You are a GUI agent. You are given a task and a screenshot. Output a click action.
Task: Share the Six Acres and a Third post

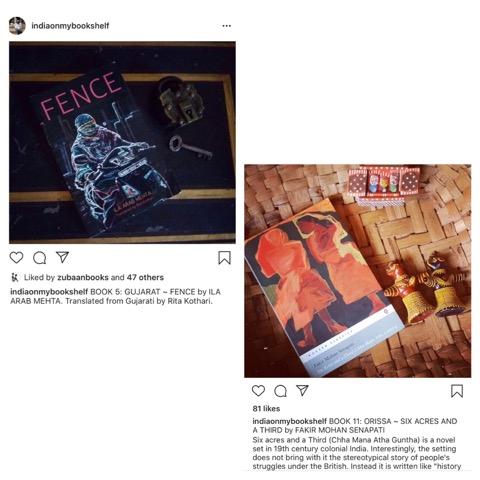[302, 390]
